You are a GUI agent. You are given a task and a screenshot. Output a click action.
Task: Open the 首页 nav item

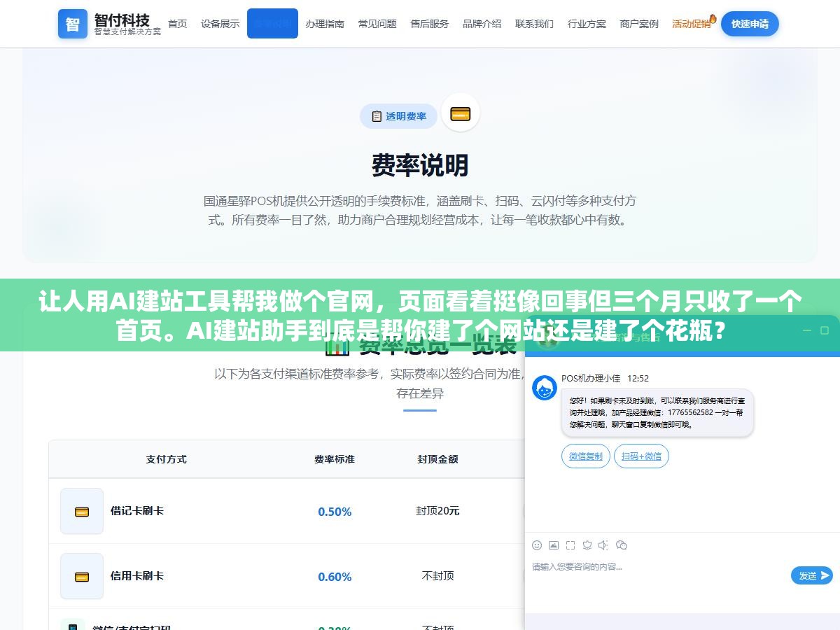pos(178,24)
